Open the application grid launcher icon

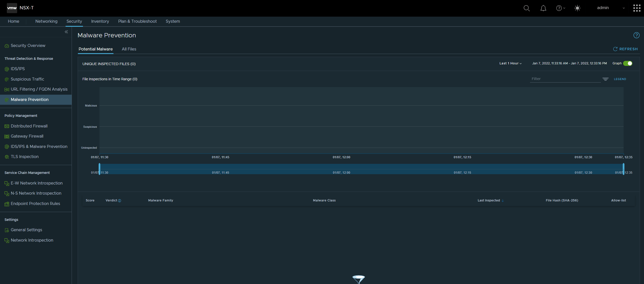click(x=637, y=8)
